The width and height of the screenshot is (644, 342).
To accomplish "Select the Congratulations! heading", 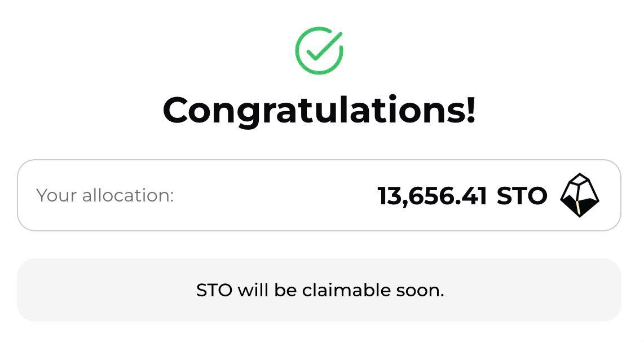I will point(319,110).
